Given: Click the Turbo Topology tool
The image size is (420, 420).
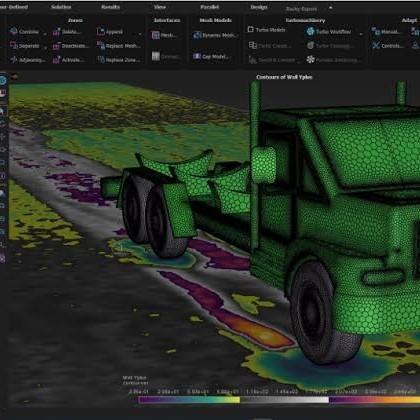Looking at the screenshot, I should 330,46.
